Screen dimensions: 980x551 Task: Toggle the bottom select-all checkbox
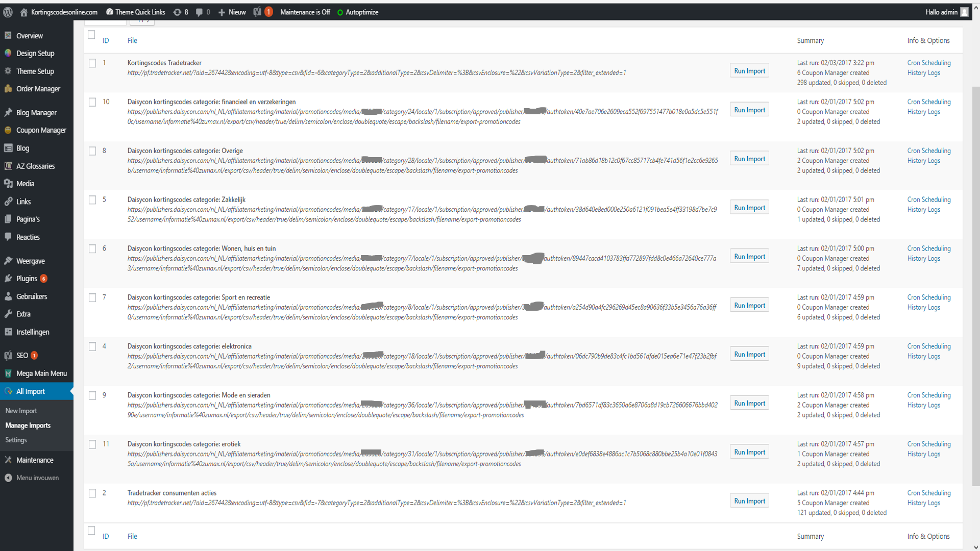[91, 531]
